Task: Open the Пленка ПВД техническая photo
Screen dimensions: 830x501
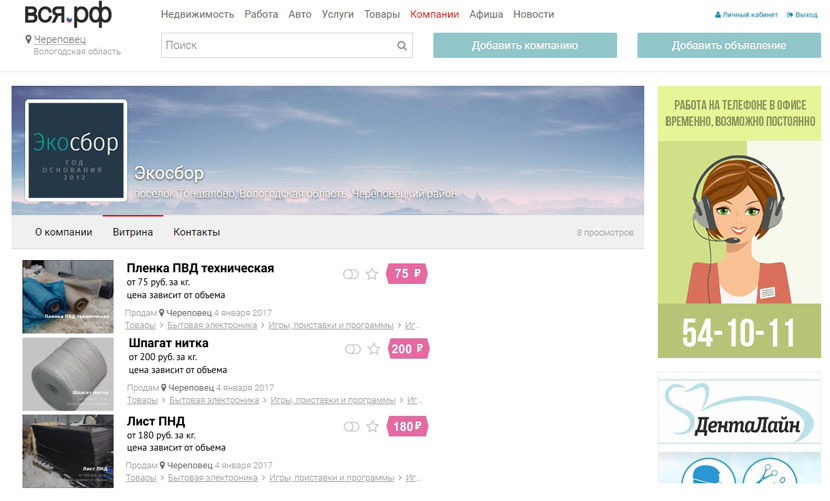Action: (68, 297)
